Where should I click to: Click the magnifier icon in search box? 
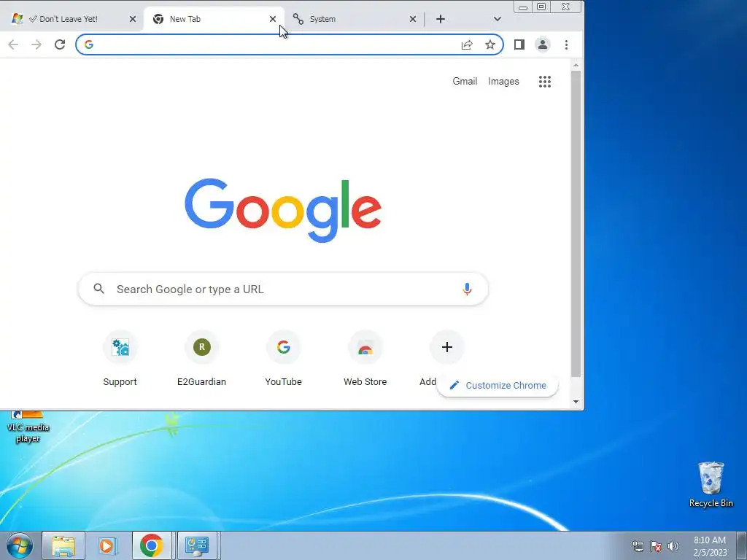(x=98, y=289)
